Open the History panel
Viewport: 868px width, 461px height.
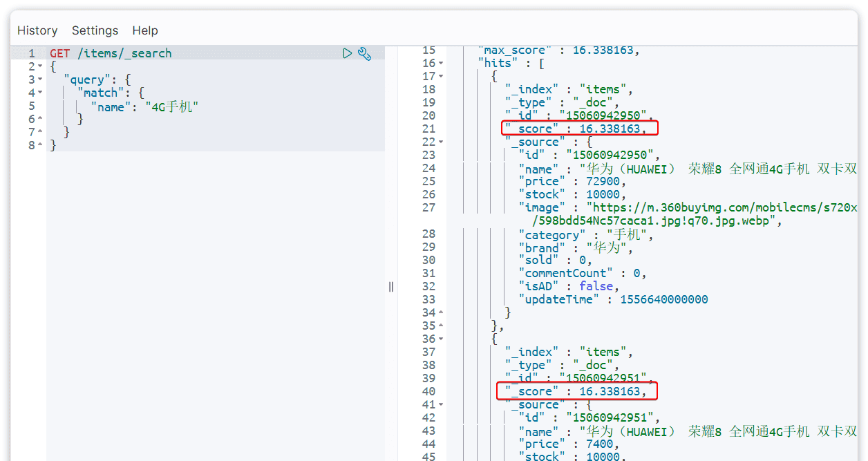(x=37, y=30)
